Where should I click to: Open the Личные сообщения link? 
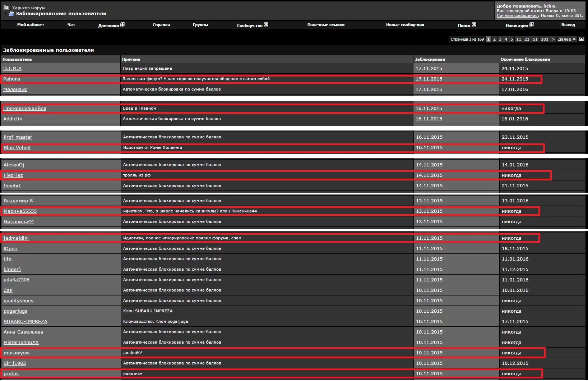517,15
